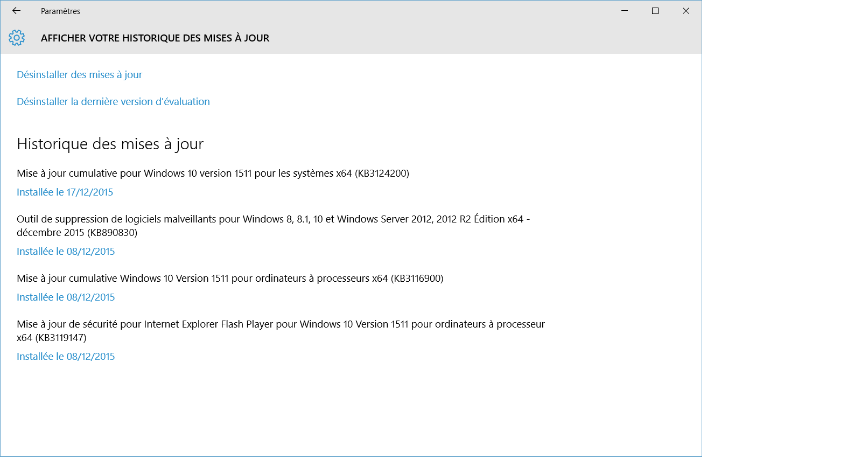Image resolution: width=868 pixels, height=466 pixels.
Task: Minimize the Paramètres window
Action: [x=625, y=11]
